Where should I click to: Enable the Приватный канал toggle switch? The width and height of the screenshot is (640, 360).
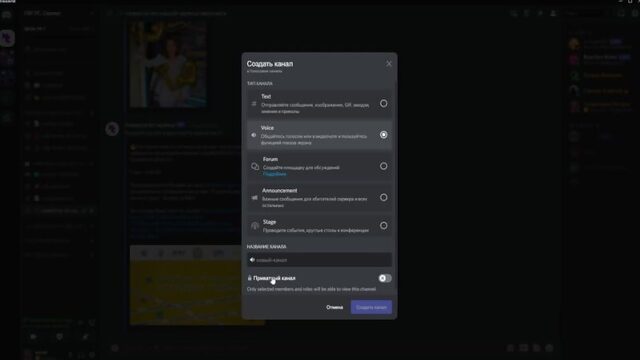(x=385, y=278)
